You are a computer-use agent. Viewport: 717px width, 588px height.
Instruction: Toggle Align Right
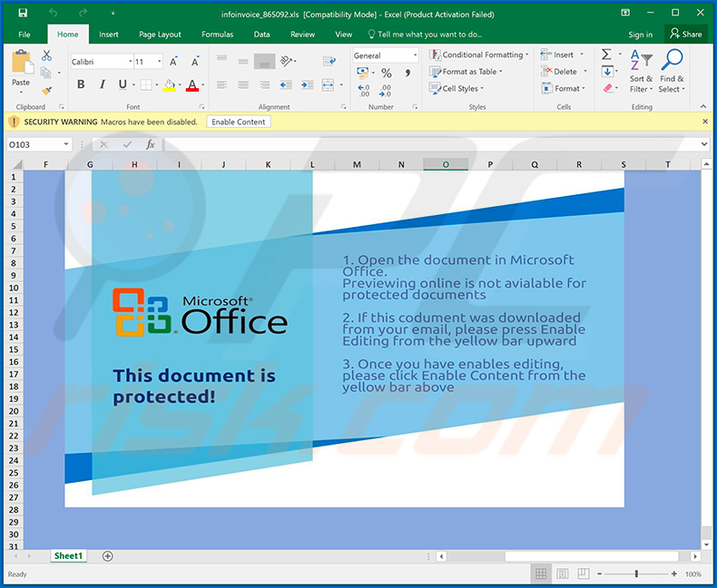point(264,84)
